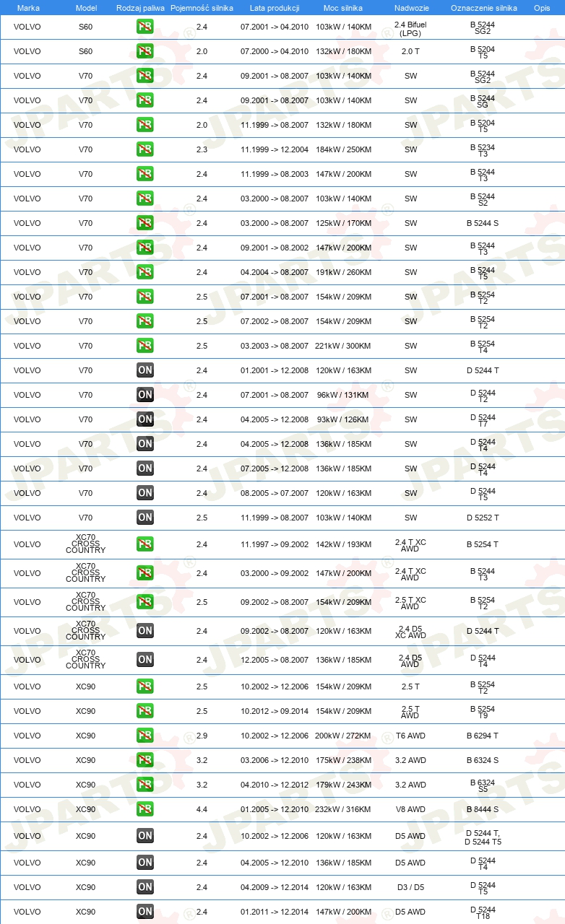The height and width of the screenshot is (924, 565).
Task: Click petrol icon in S60 2.0 T row
Action: tap(145, 51)
